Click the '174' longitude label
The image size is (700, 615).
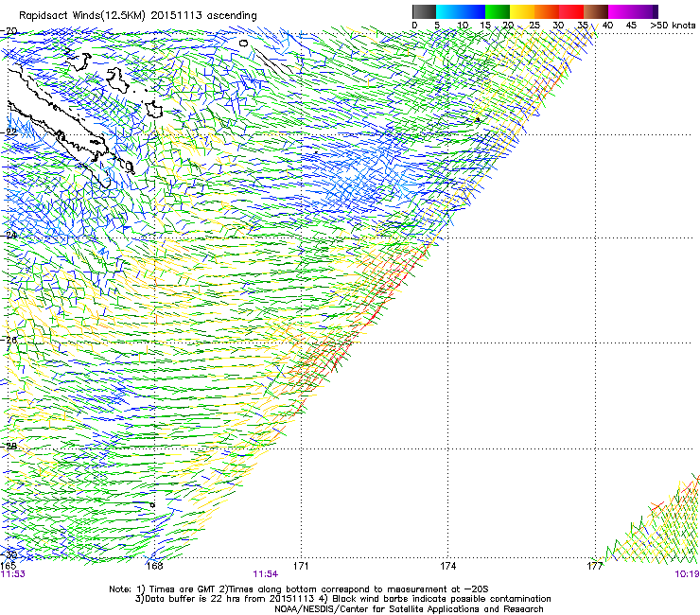tap(447, 566)
